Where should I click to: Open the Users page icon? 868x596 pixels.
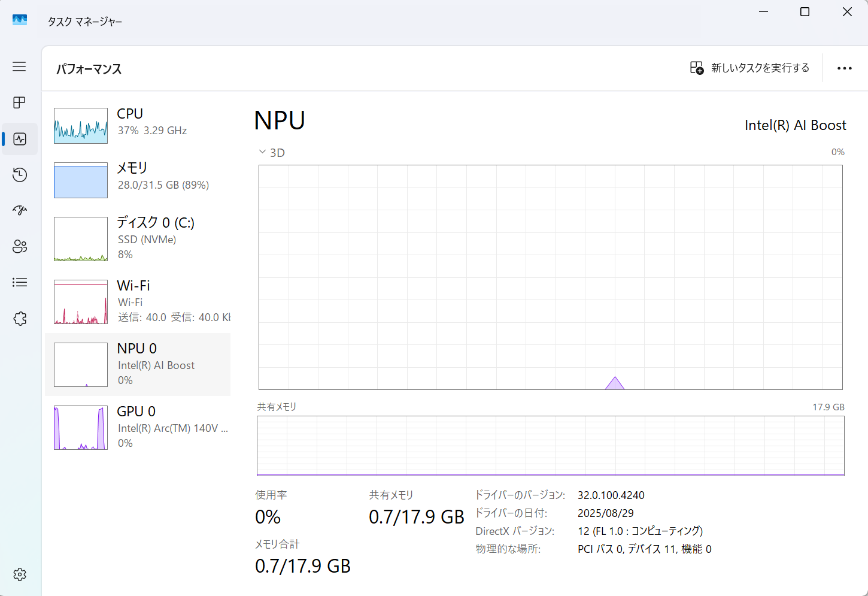[20, 246]
